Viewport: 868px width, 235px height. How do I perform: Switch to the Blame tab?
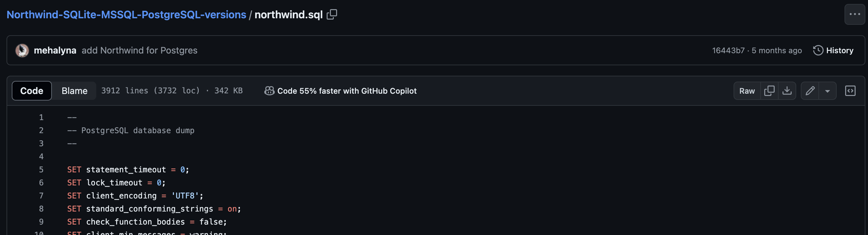(x=74, y=91)
